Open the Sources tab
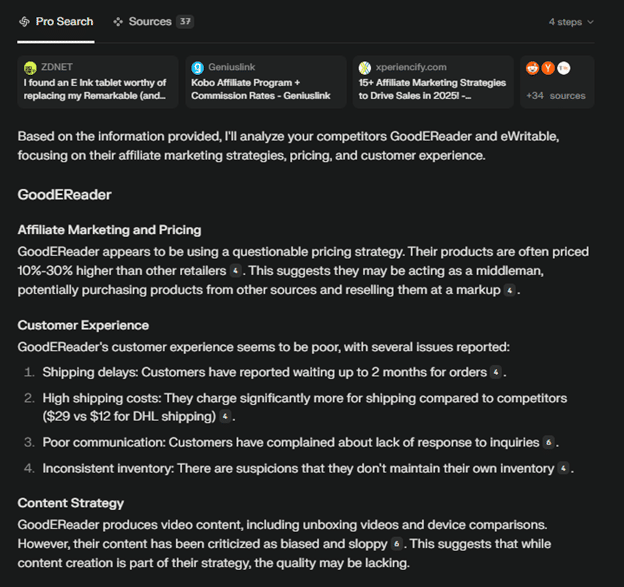Viewport: 624px width, 587px height. click(150, 22)
